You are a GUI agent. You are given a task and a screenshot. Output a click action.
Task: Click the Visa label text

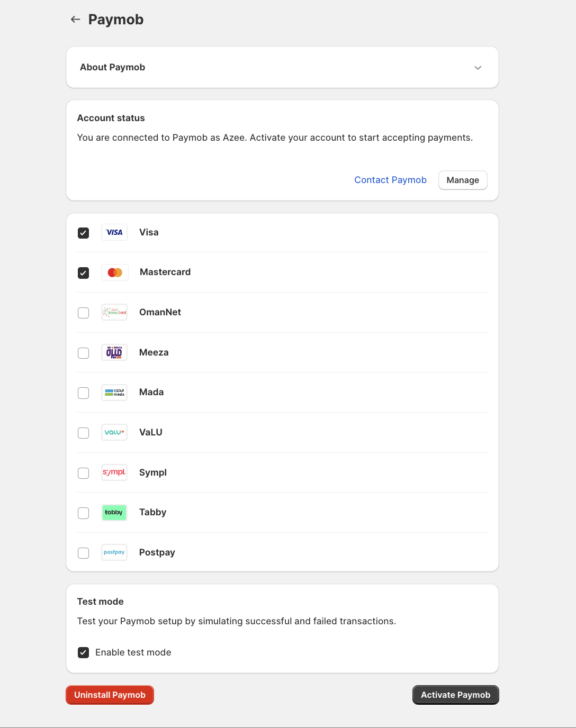click(149, 232)
